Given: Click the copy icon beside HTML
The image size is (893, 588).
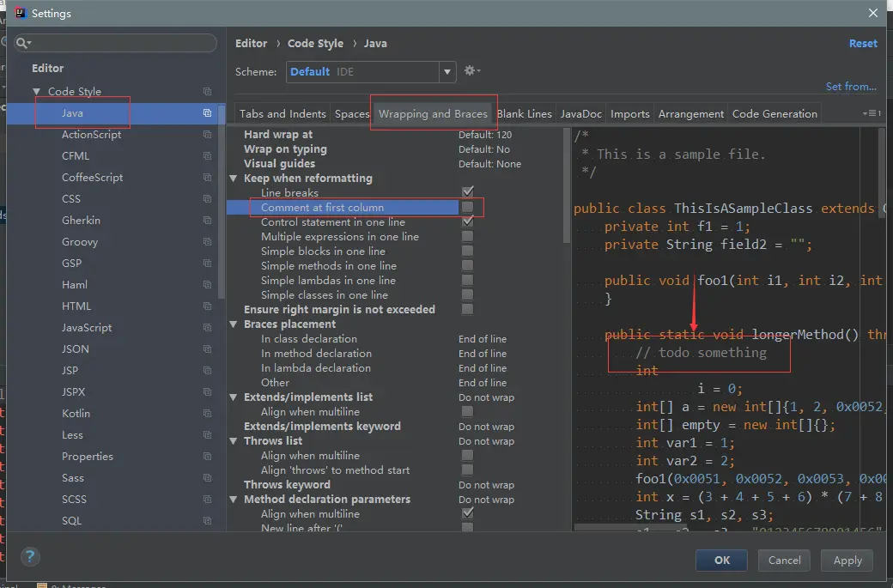Looking at the screenshot, I should pos(207,306).
